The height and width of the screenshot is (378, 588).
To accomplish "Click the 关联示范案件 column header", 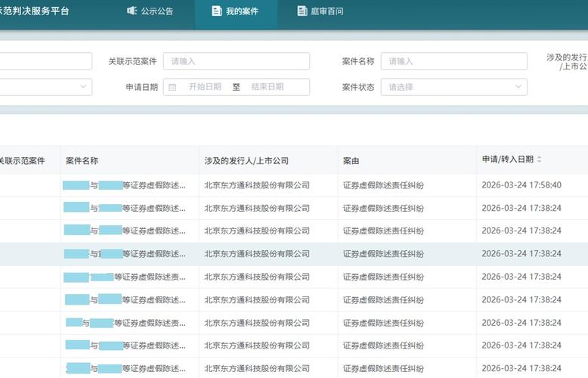I will [x=21, y=160].
